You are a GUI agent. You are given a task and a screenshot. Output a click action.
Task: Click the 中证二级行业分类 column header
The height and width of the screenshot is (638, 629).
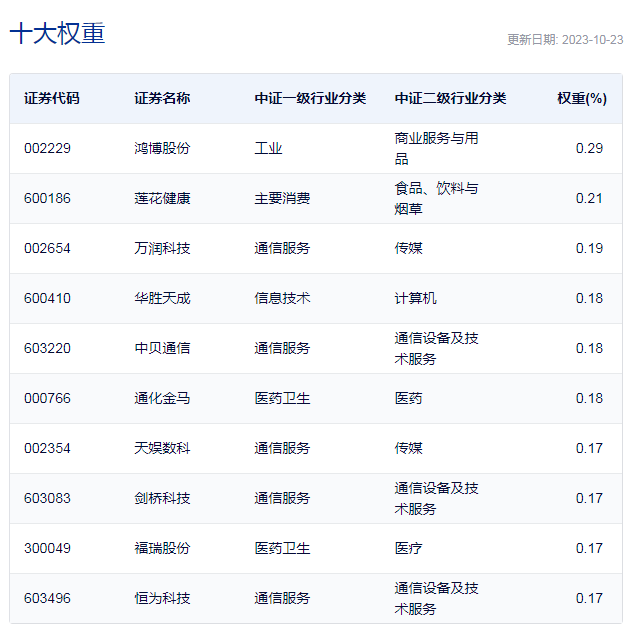[450, 98]
